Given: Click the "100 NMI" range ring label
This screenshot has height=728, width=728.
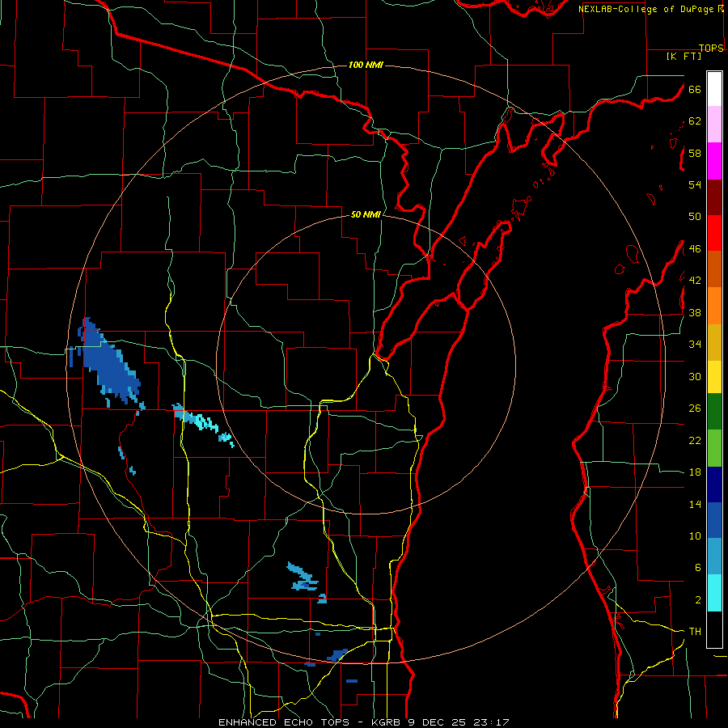Looking at the screenshot, I should coord(366,65).
